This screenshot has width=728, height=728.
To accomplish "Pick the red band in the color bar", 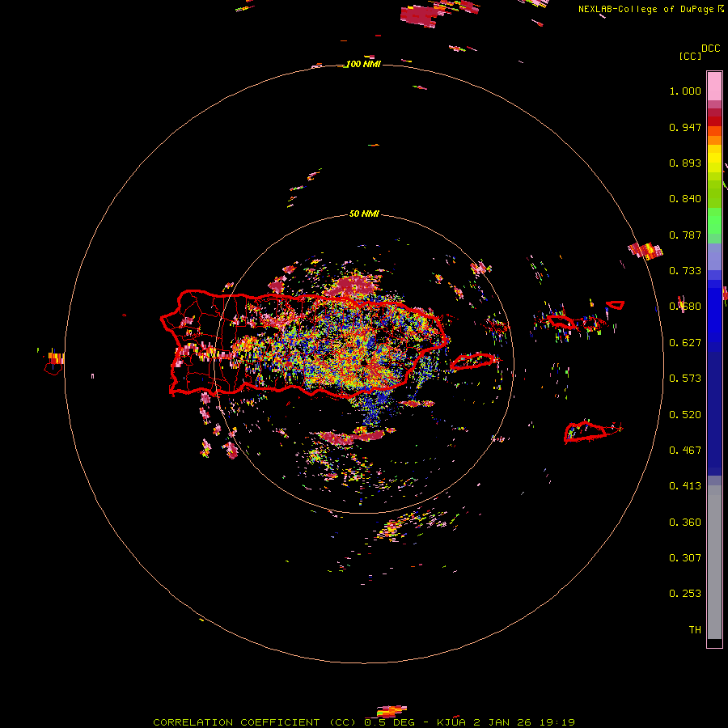I will point(714,121).
